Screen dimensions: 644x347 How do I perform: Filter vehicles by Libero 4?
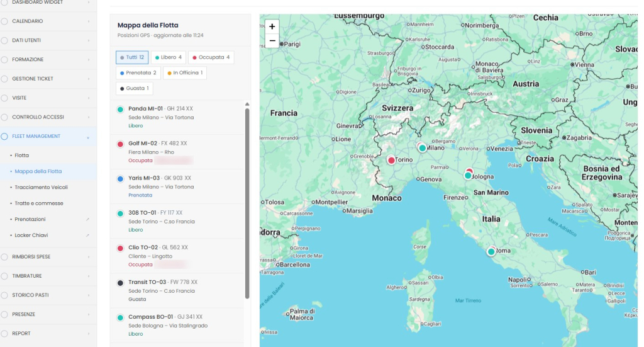point(169,57)
